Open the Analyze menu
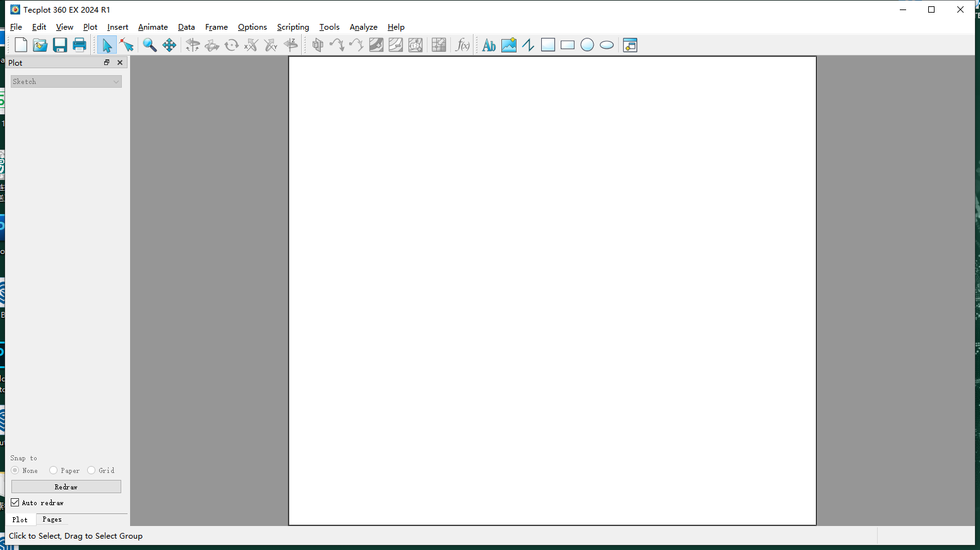980x550 pixels. point(364,27)
